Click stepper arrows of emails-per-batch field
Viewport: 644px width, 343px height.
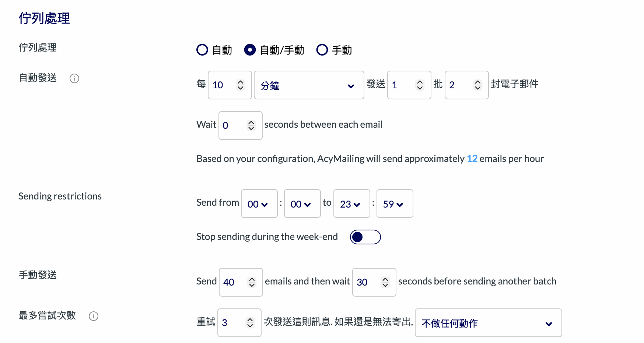(x=477, y=85)
